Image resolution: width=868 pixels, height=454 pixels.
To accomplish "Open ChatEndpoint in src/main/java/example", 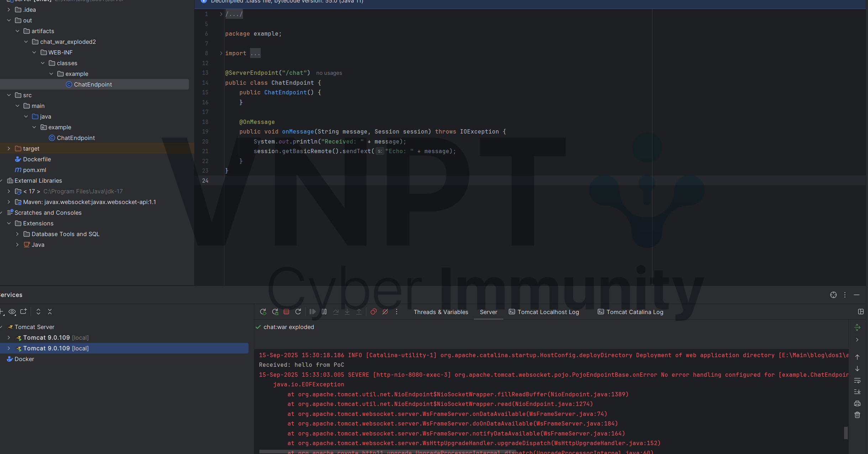I will [x=76, y=138].
